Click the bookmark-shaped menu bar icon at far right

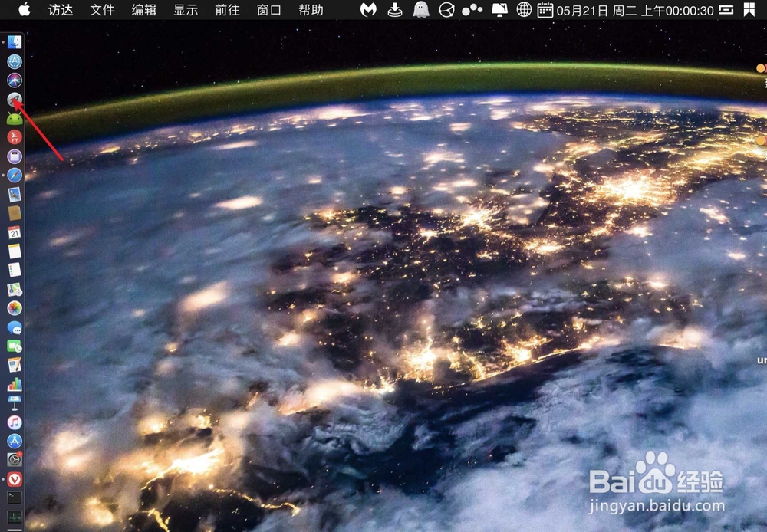pos(749,10)
